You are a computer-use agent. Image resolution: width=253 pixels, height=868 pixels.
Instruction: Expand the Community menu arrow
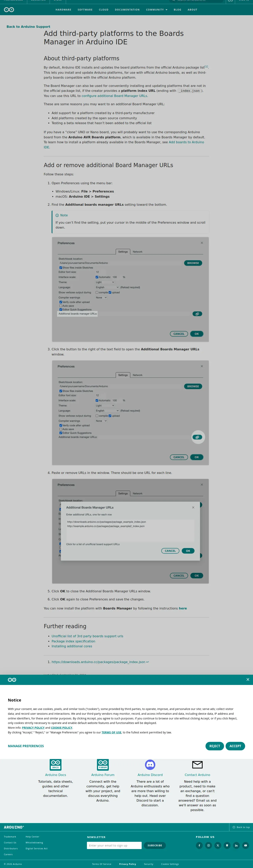(166, 10)
